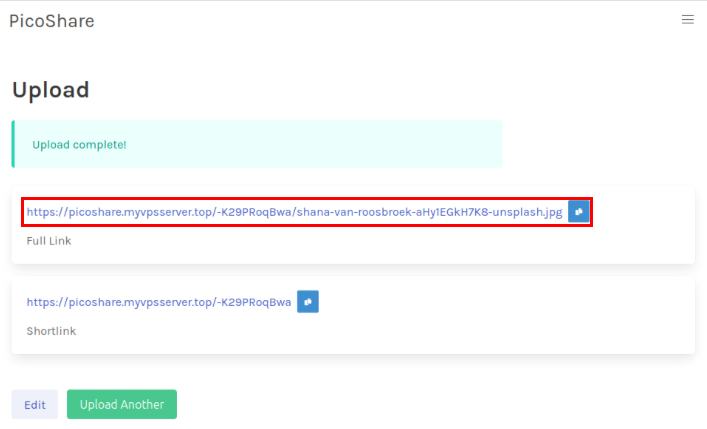Go to the PicoShare home logo
Image resolution: width=707 pixels, height=429 pixels.
point(52,21)
